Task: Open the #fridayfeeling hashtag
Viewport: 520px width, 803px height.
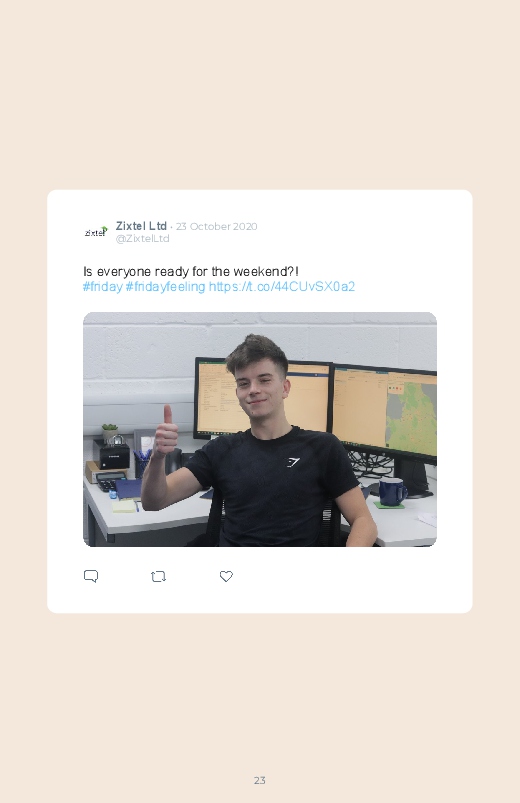Action: point(165,286)
